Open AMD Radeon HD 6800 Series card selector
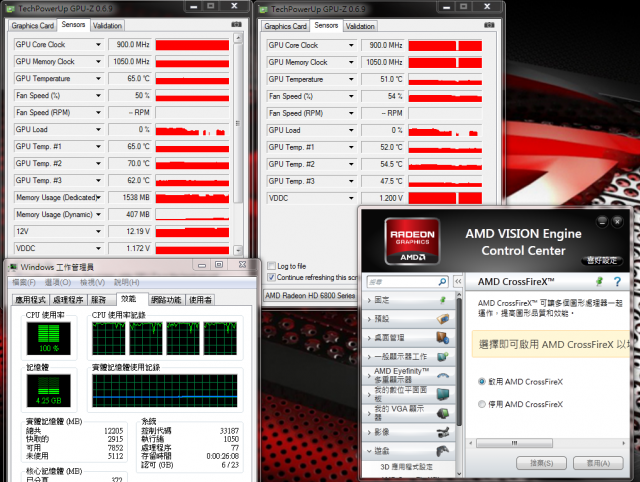The width and height of the screenshot is (640, 482). [x=310, y=295]
